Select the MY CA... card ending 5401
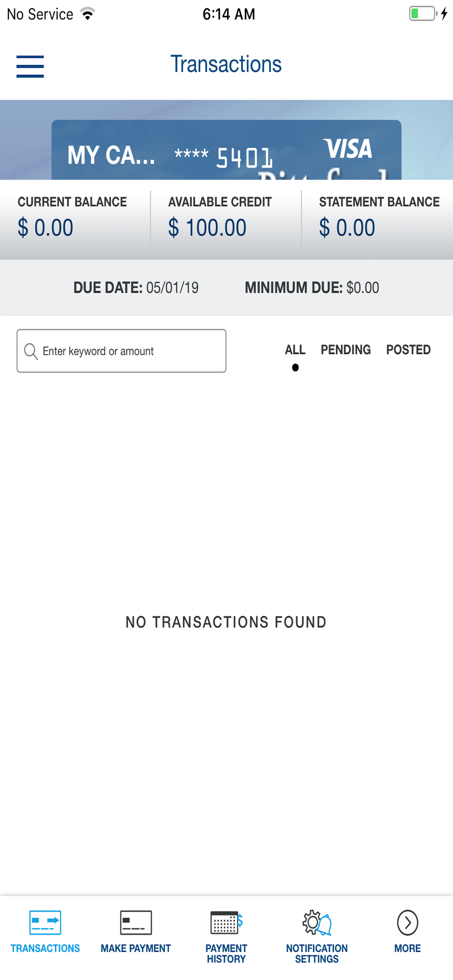 [226, 150]
